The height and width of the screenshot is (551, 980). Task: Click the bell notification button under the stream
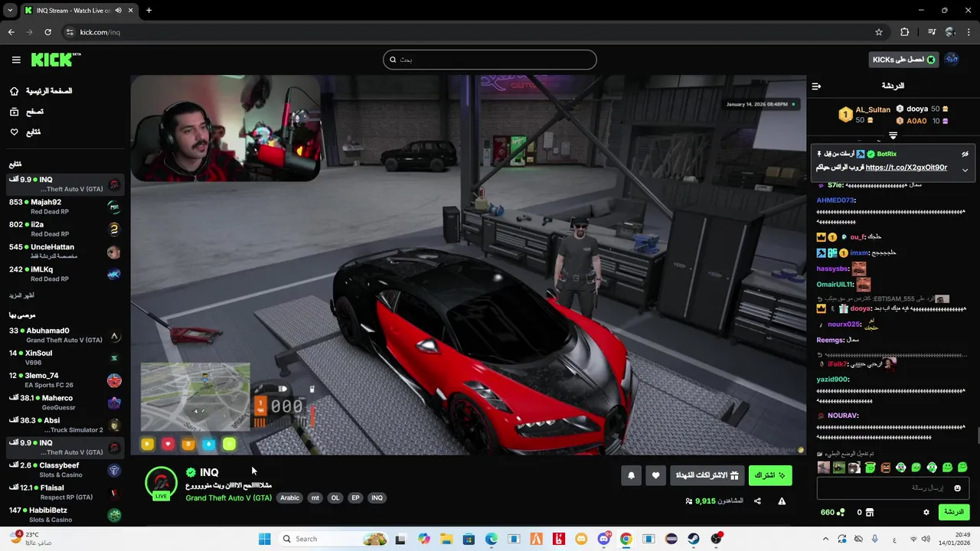[x=631, y=475]
